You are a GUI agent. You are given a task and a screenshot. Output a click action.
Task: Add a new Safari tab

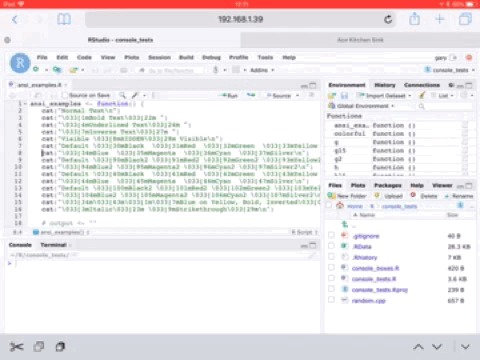pyautogui.click(x=440, y=19)
